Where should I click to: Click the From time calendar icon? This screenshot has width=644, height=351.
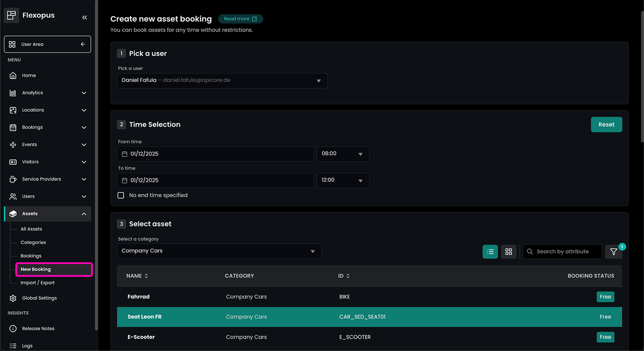[124, 154]
